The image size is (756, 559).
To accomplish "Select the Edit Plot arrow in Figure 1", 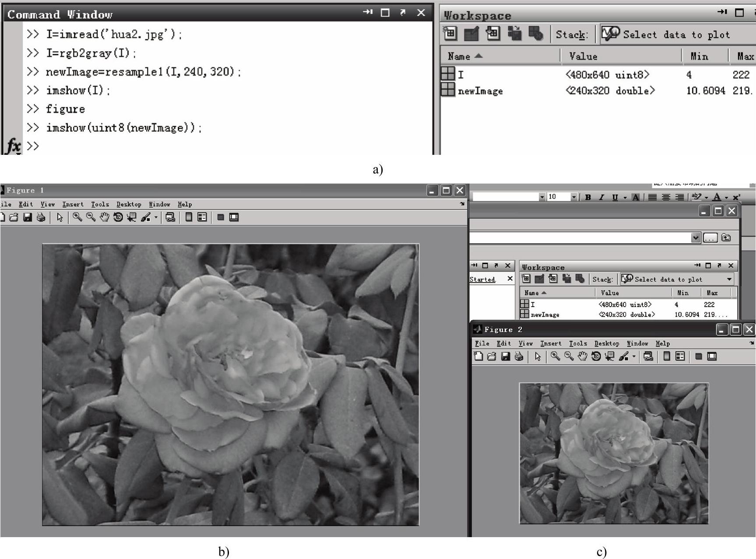I will (60, 217).
